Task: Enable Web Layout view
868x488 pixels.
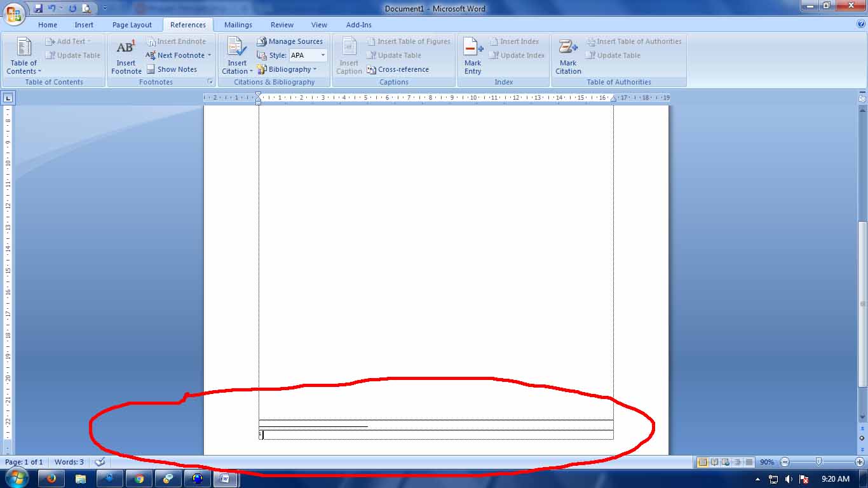Action: pos(725,462)
